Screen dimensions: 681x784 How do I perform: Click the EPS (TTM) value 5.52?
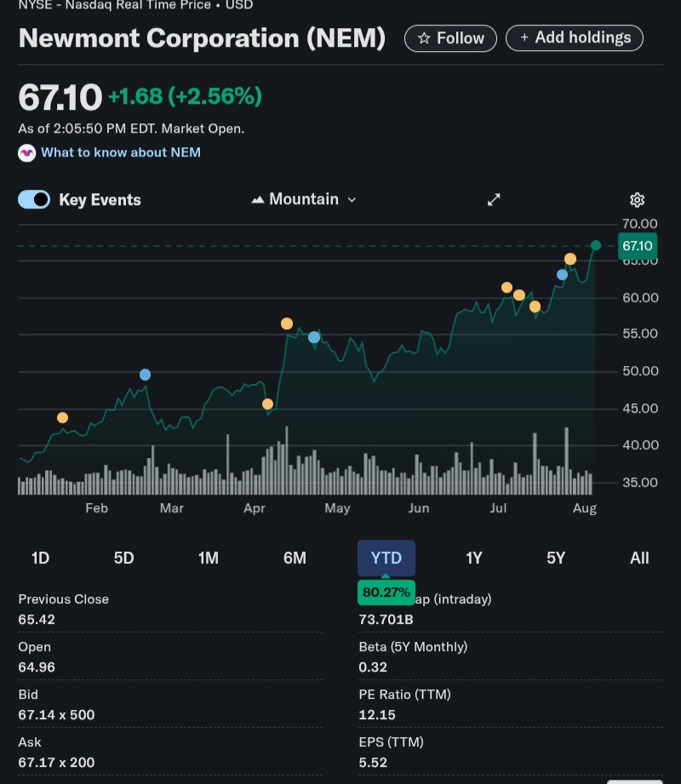click(373, 763)
